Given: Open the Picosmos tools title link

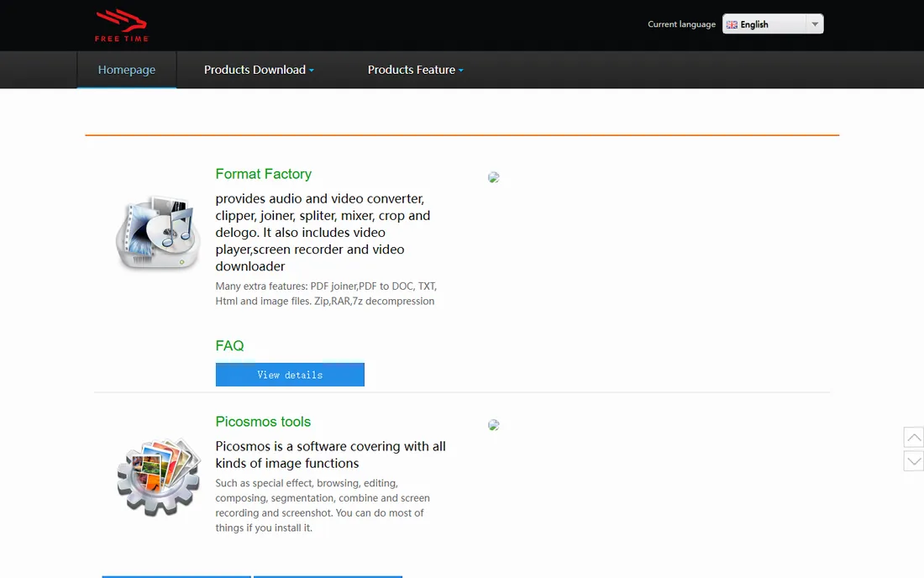Looking at the screenshot, I should (263, 422).
